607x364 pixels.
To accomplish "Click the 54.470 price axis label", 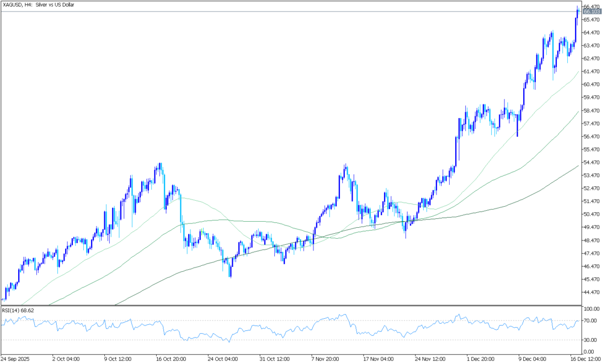I will (x=592, y=163).
